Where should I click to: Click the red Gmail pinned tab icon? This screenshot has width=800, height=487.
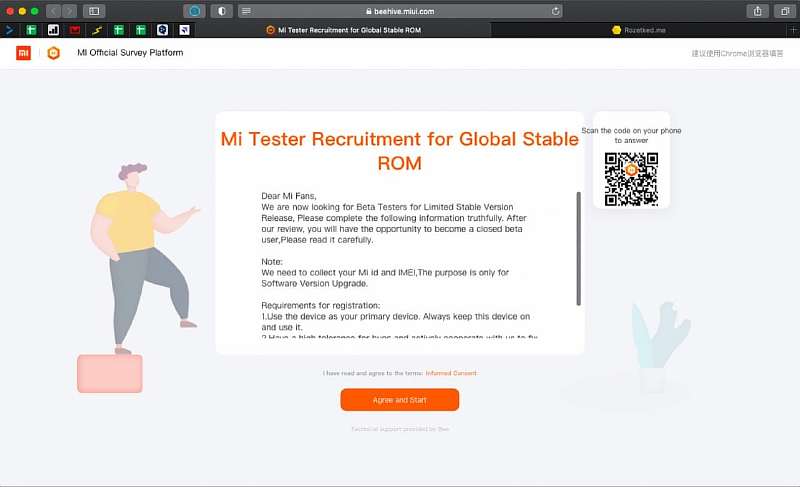click(74, 30)
